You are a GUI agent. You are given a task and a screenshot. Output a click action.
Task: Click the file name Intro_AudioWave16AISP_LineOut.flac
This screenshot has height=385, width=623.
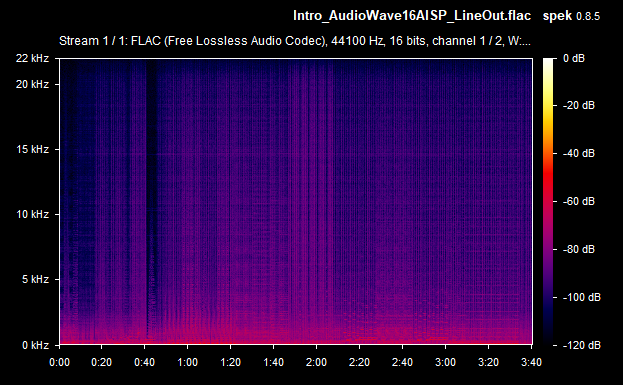(x=412, y=15)
